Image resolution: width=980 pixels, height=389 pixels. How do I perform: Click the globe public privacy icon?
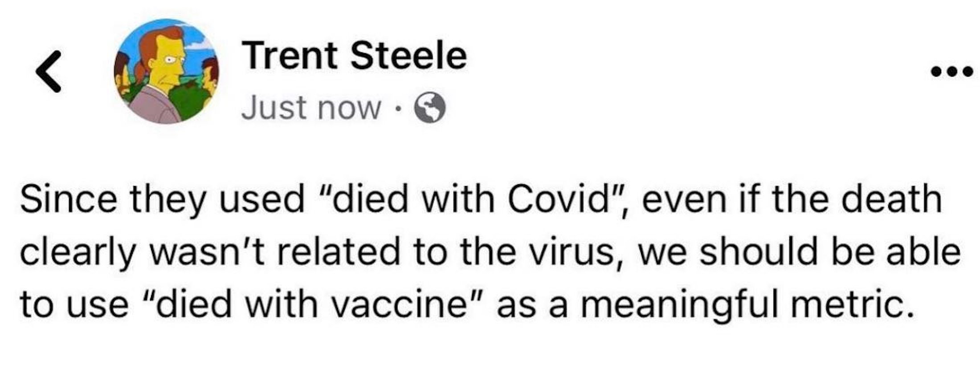pos(430,108)
